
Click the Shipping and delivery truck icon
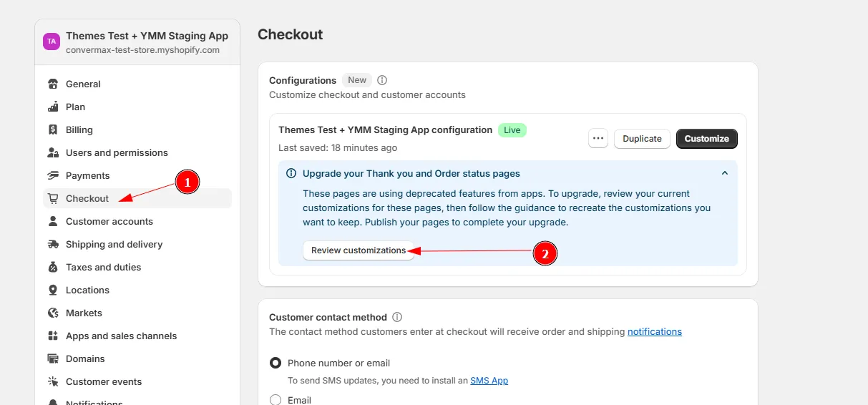(53, 245)
